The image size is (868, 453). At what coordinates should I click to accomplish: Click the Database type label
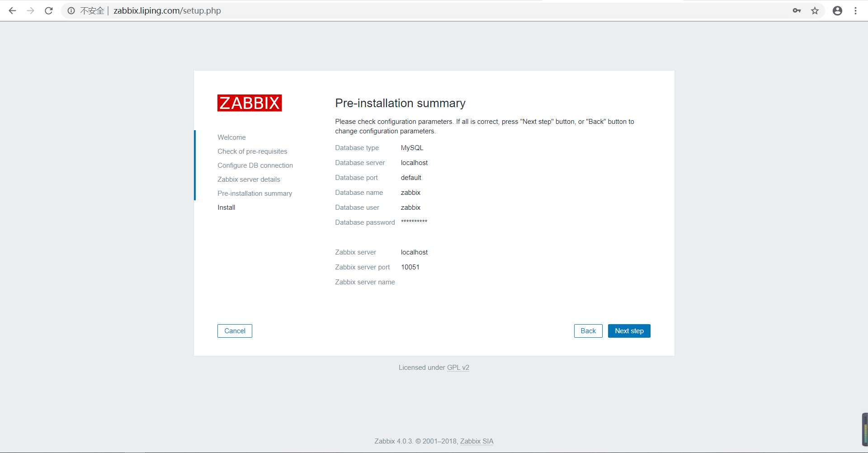357,148
